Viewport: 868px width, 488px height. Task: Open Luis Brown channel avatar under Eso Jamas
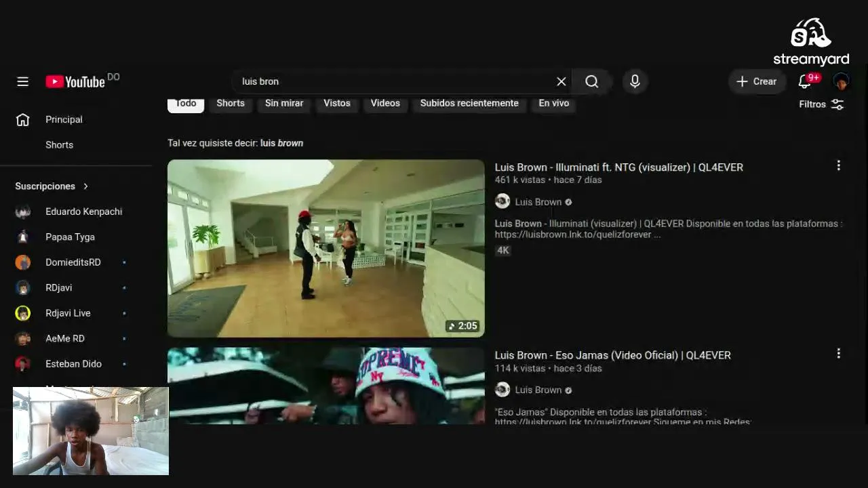pyautogui.click(x=502, y=389)
